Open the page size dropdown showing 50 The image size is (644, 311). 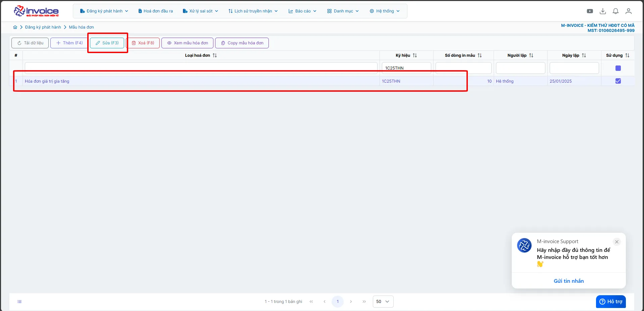point(383,302)
